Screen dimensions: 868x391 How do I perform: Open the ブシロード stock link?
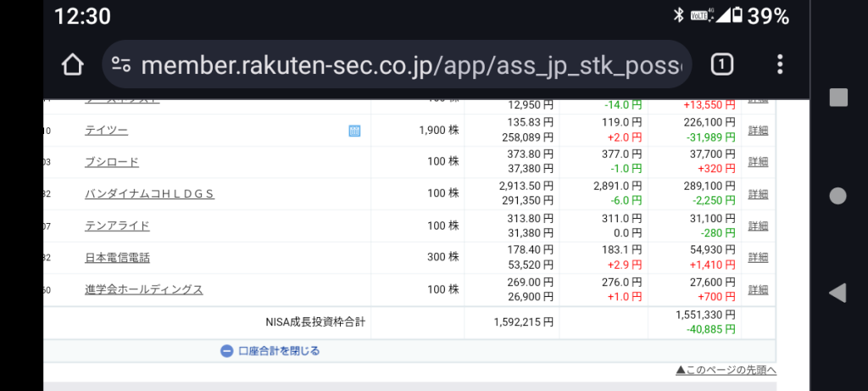[112, 162]
